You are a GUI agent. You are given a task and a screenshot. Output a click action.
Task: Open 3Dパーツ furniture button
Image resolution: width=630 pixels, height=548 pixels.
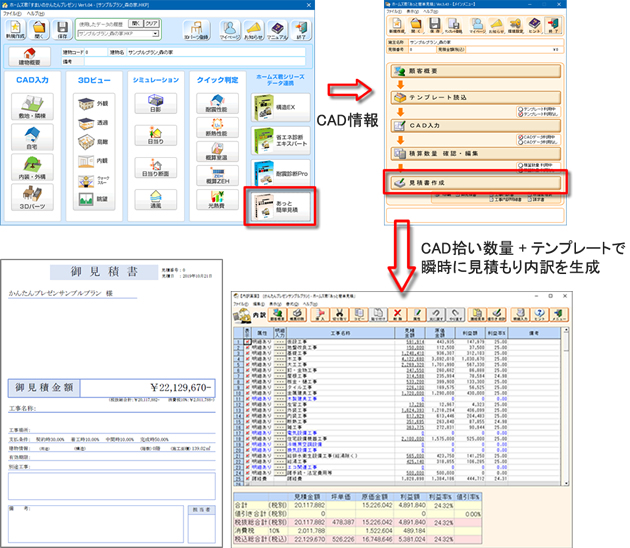32,197
